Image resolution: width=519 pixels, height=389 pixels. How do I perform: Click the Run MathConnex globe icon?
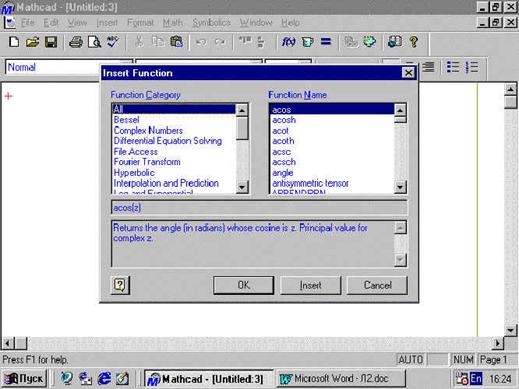[x=369, y=42]
